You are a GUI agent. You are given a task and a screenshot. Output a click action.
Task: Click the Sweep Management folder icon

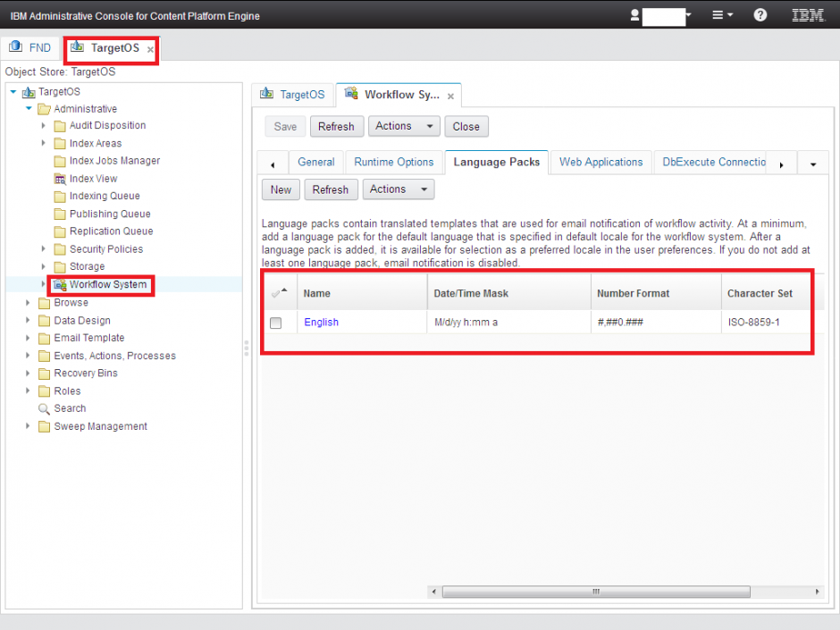coord(43,426)
